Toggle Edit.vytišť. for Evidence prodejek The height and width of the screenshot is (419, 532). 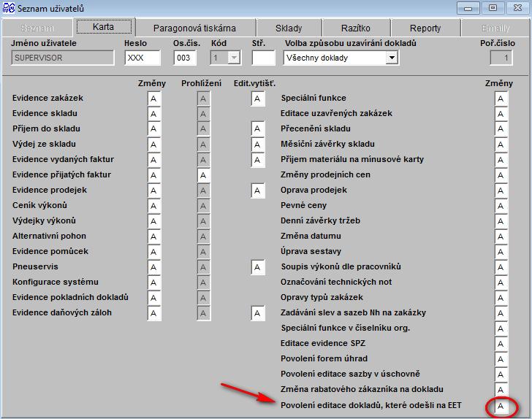coord(258,191)
